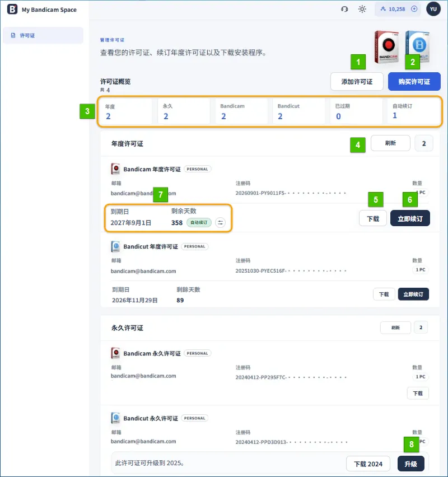Click 1 PC badge of Bandicam 永久许可证
This screenshot has height=477, width=448.
click(421, 377)
